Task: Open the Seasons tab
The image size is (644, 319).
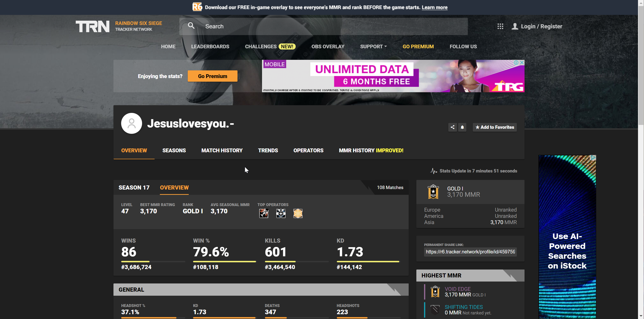Action: click(x=174, y=150)
